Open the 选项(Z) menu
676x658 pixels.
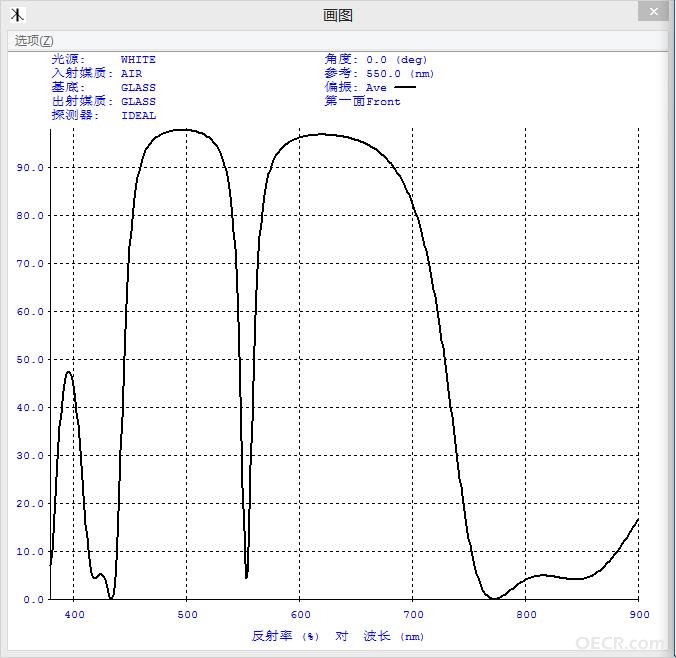pos(34,41)
